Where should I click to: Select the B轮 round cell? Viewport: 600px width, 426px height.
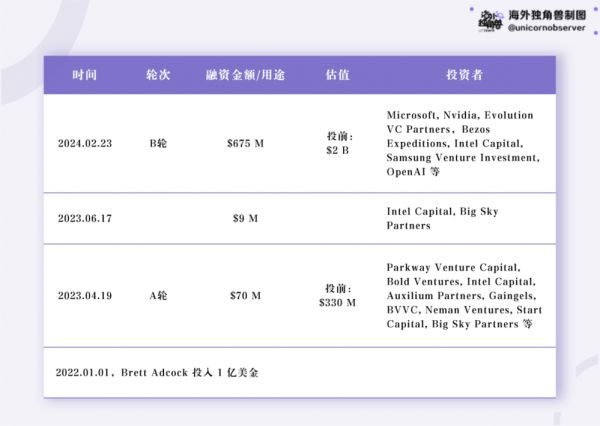[x=158, y=143]
